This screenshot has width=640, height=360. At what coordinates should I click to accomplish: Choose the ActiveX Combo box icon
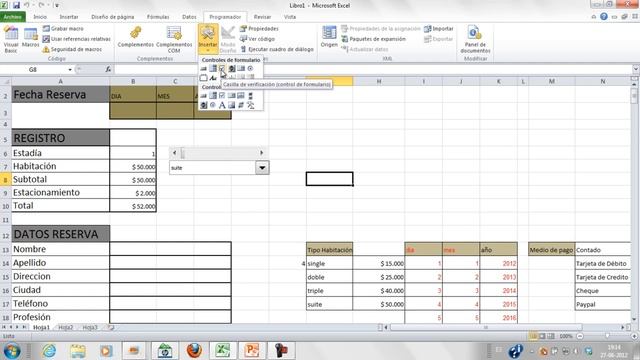pyautogui.click(x=213, y=96)
